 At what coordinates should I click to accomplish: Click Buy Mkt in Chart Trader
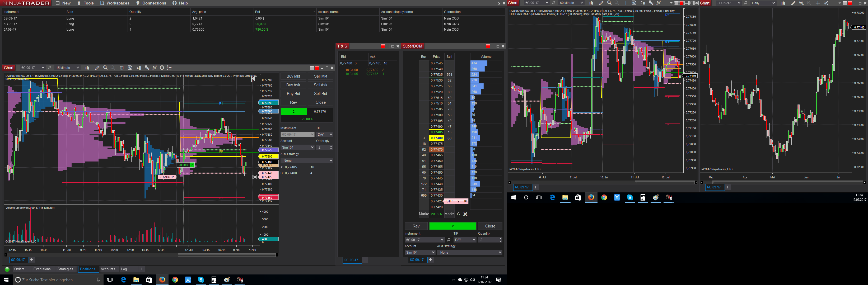click(x=293, y=76)
